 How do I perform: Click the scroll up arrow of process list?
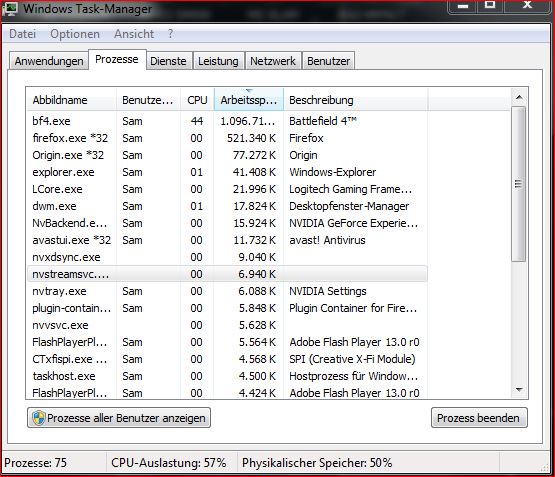519,97
